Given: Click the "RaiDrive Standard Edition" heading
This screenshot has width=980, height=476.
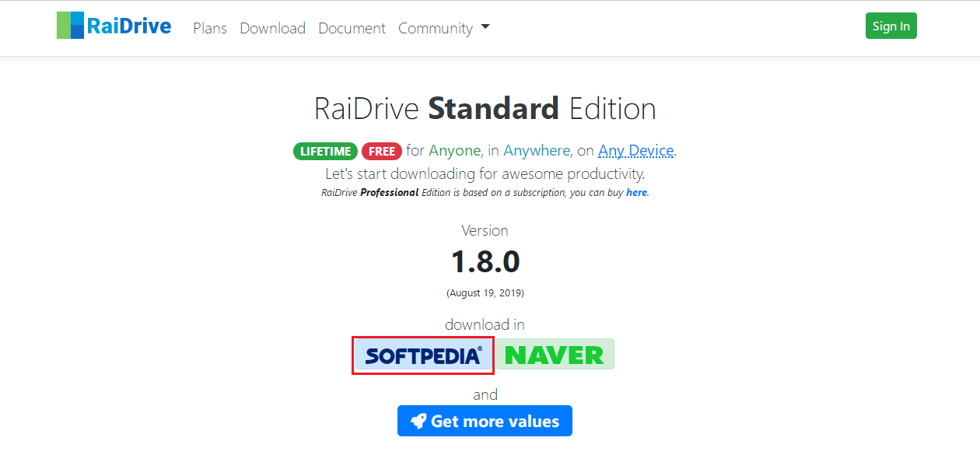Looking at the screenshot, I should (x=485, y=108).
